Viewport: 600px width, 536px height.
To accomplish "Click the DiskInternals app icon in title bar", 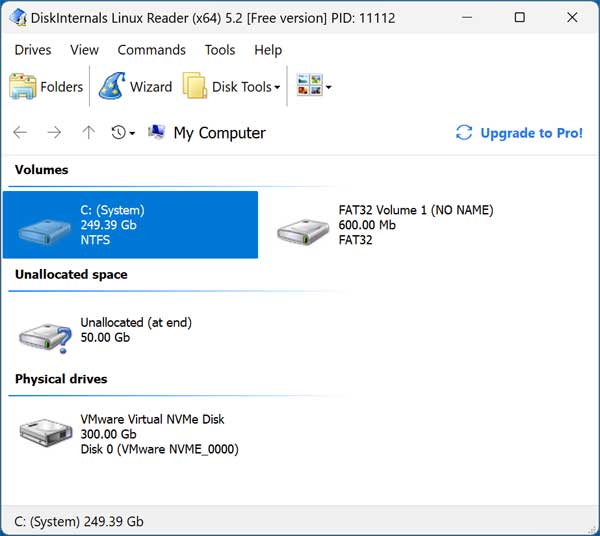I will click(18, 18).
